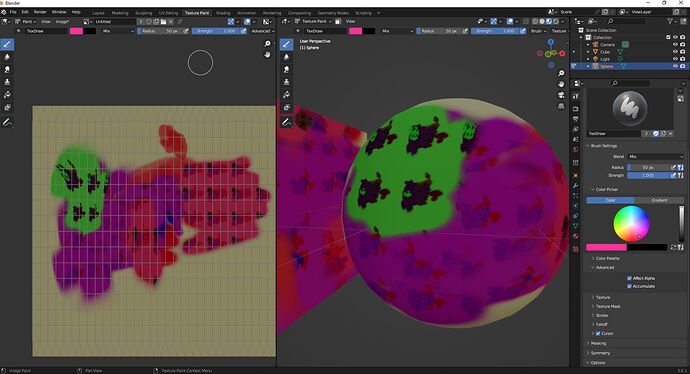The image size is (690, 374).
Task: Open the Advanced dropdown in image editor header
Action: [x=263, y=31]
